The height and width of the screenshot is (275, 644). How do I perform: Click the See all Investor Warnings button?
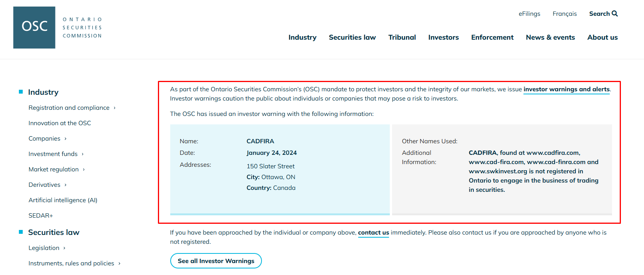pos(216,261)
